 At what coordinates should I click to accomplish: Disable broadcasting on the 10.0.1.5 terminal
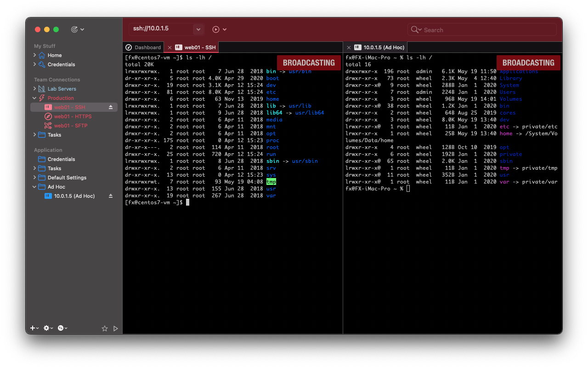point(527,62)
